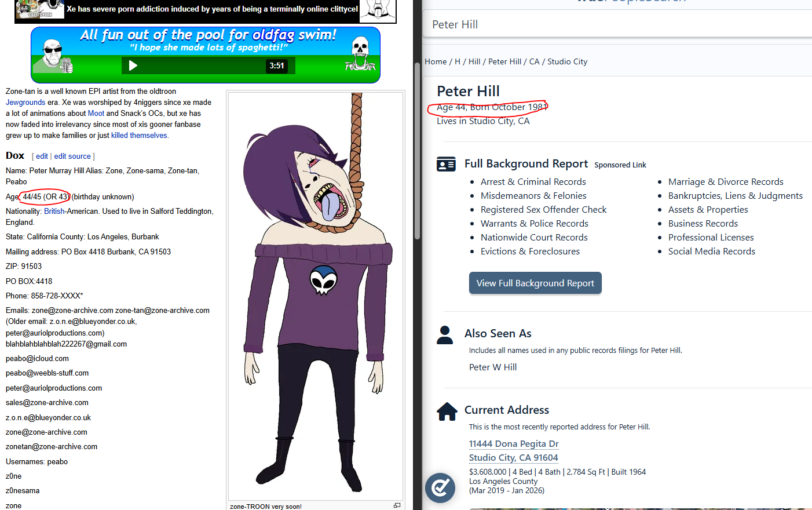The width and height of the screenshot is (812, 510).
Task: Play the audio banner track
Action: point(133,65)
